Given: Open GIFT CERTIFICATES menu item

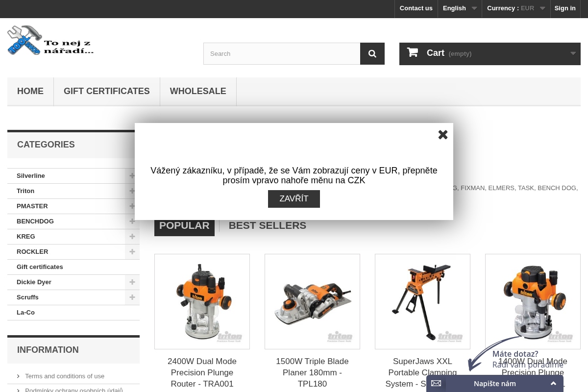Looking at the screenshot, I should click(107, 91).
